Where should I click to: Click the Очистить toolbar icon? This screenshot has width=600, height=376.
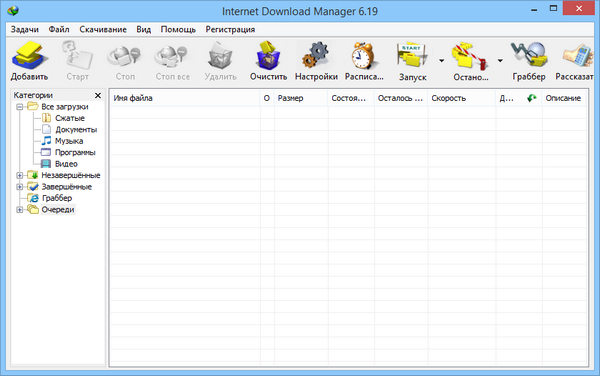[268, 56]
